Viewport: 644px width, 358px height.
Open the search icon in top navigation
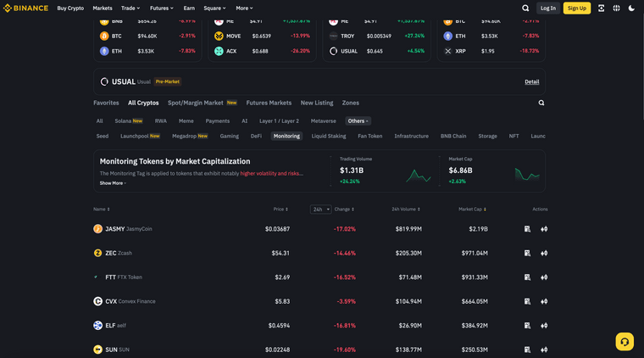pos(525,8)
